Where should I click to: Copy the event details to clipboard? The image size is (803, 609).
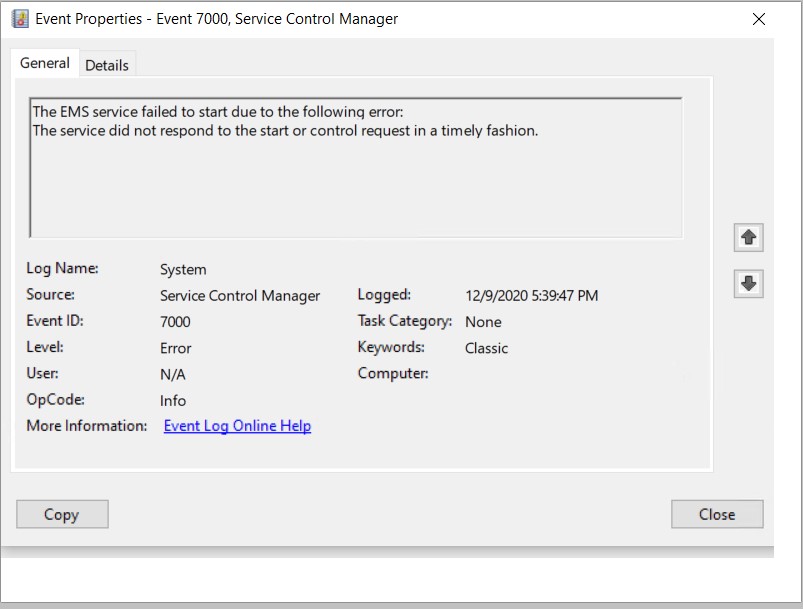(62, 514)
